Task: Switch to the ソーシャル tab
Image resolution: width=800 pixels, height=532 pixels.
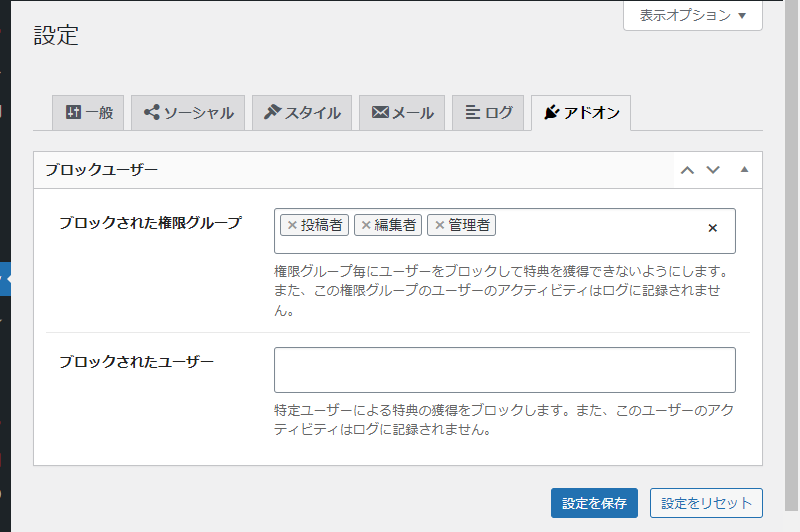Action: (188, 113)
